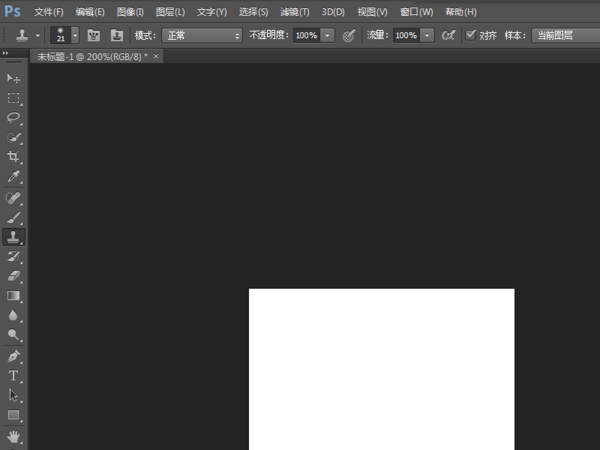
Task: Select the Gradient tool
Action: pos(13,296)
